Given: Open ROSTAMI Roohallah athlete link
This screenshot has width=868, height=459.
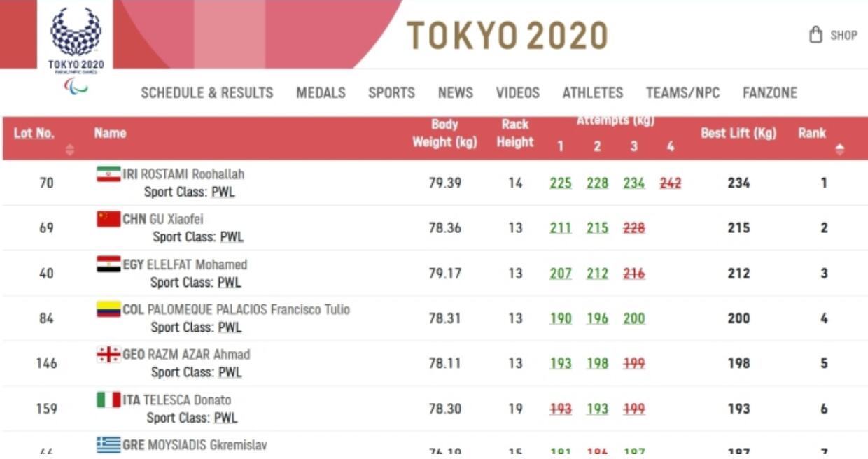Looking at the screenshot, I should [x=192, y=174].
